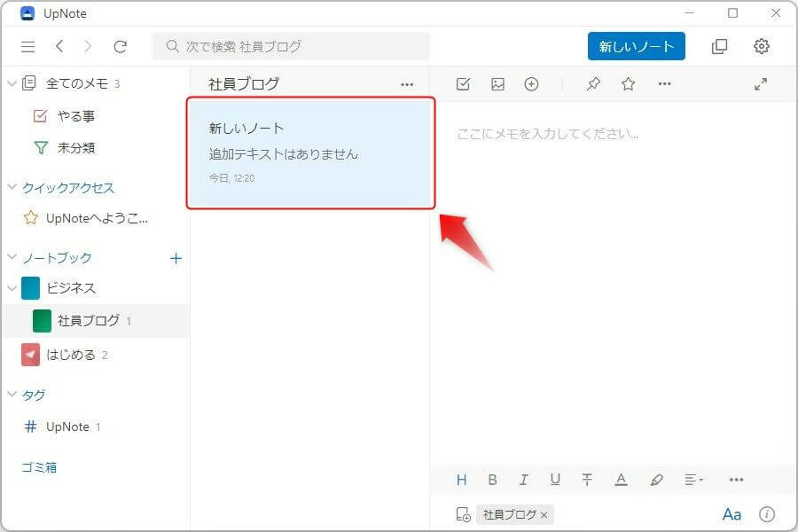Add note to a notebook icon
The image size is (798, 532).
(463, 514)
